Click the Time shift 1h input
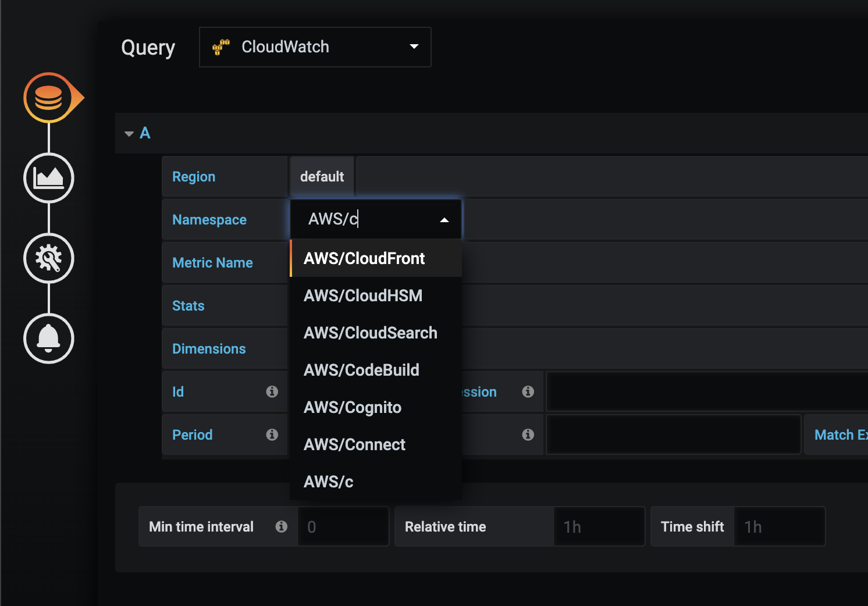 point(780,526)
